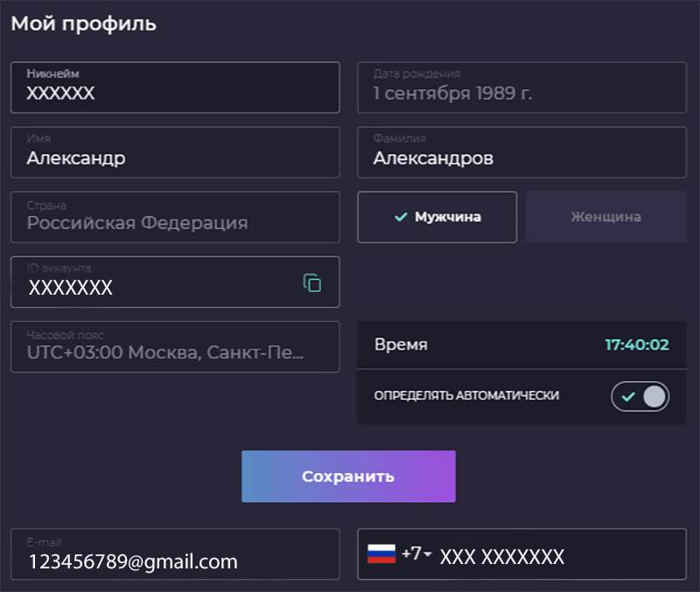
Task: Click the Сохранить button
Action: click(348, 476)
